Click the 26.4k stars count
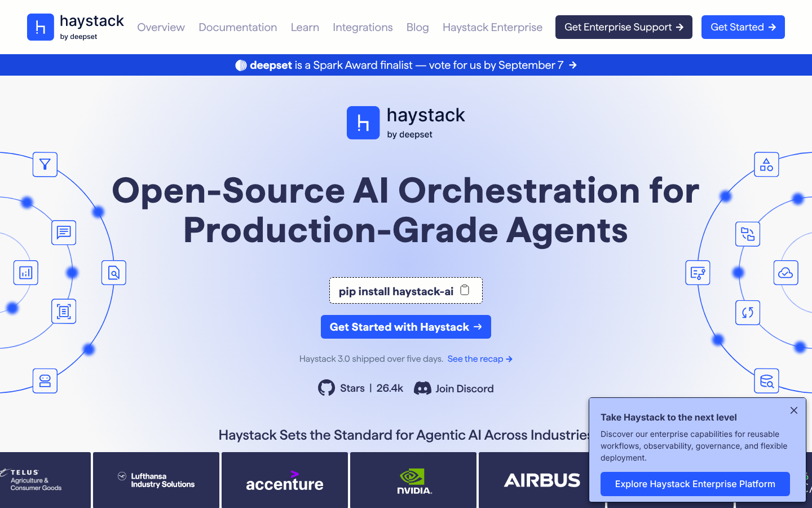 (x=390, y=388)
